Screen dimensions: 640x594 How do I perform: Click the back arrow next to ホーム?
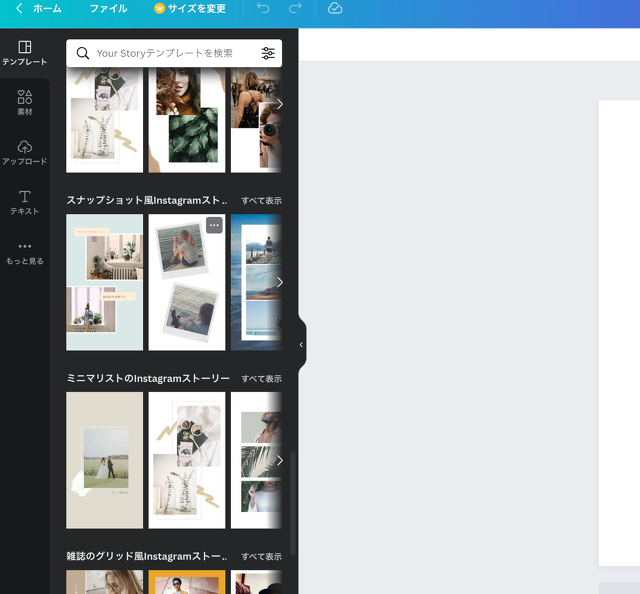pyautogui.click(x=19, y=9)
